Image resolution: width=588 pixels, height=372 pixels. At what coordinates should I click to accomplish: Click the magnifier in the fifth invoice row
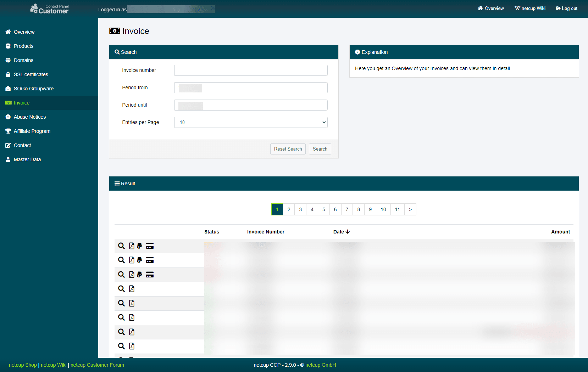click(121, 303)
